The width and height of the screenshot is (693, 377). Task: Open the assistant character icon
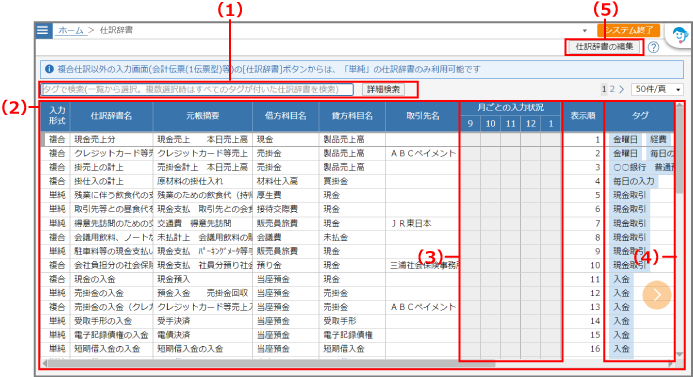(x=679, y=35)
